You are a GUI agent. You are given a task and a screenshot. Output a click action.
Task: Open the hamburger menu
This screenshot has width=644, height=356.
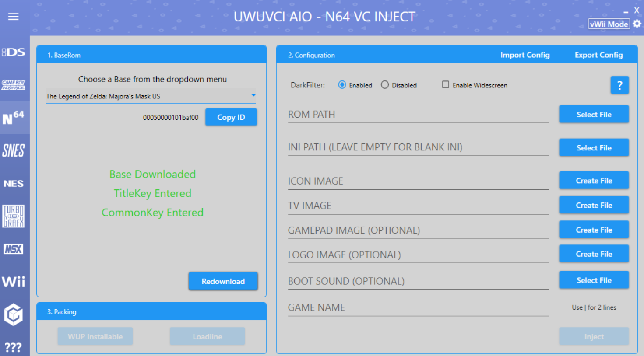coord(13,17)
